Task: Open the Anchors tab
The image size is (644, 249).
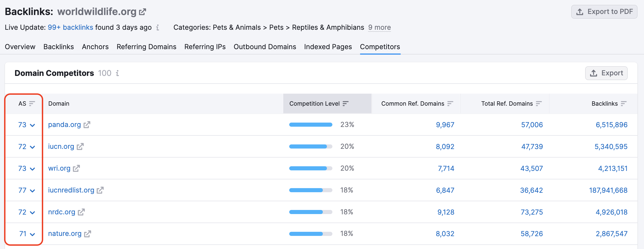Action: point(95,47)
